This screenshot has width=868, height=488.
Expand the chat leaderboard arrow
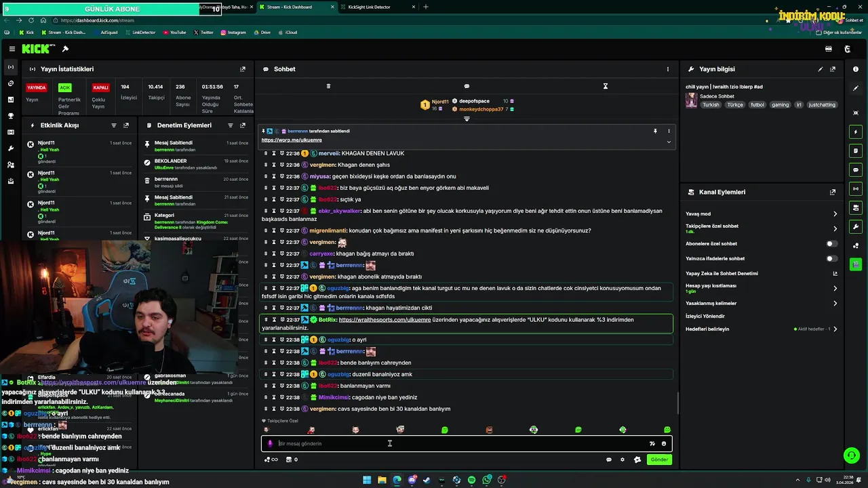coord(467,119)
